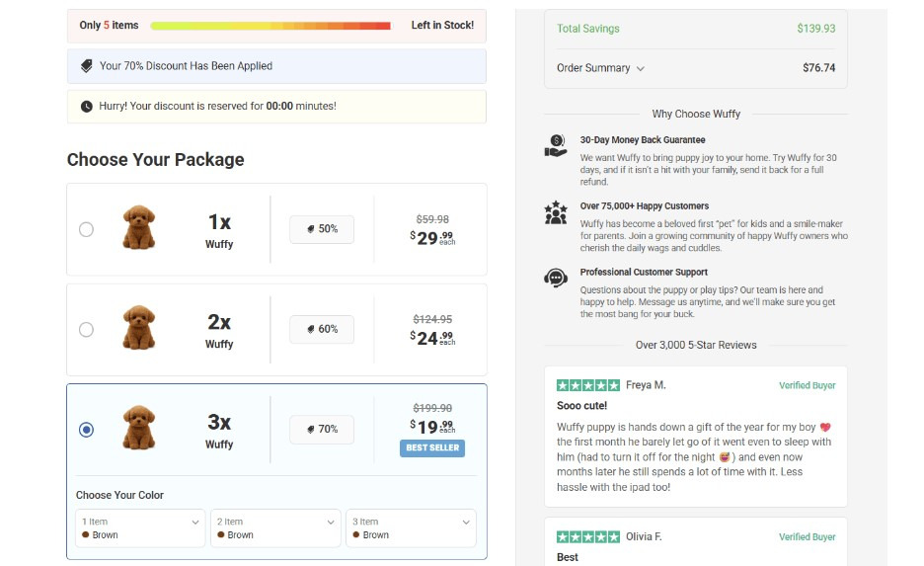
Task: Click the Happy Customers group icon
Action: [556, 212]
